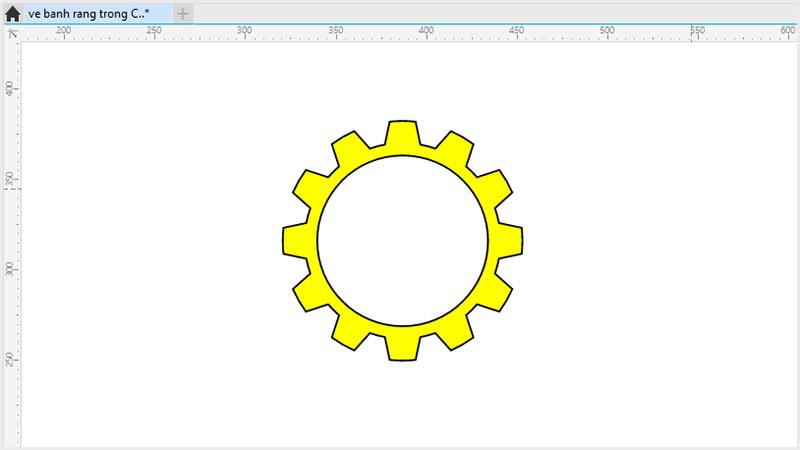Click the 350 mark on vertical ruler
The image size is (800, 450).
(11, 178)
